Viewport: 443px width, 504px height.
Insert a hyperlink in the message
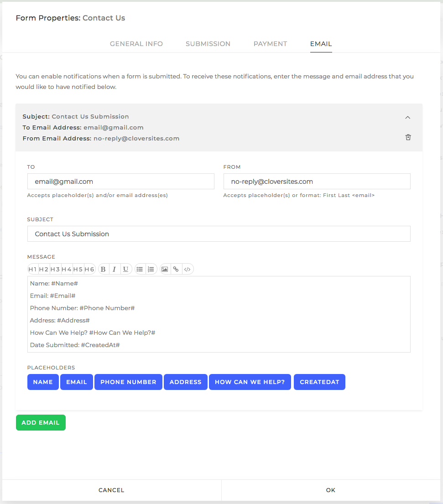point(176,269)
